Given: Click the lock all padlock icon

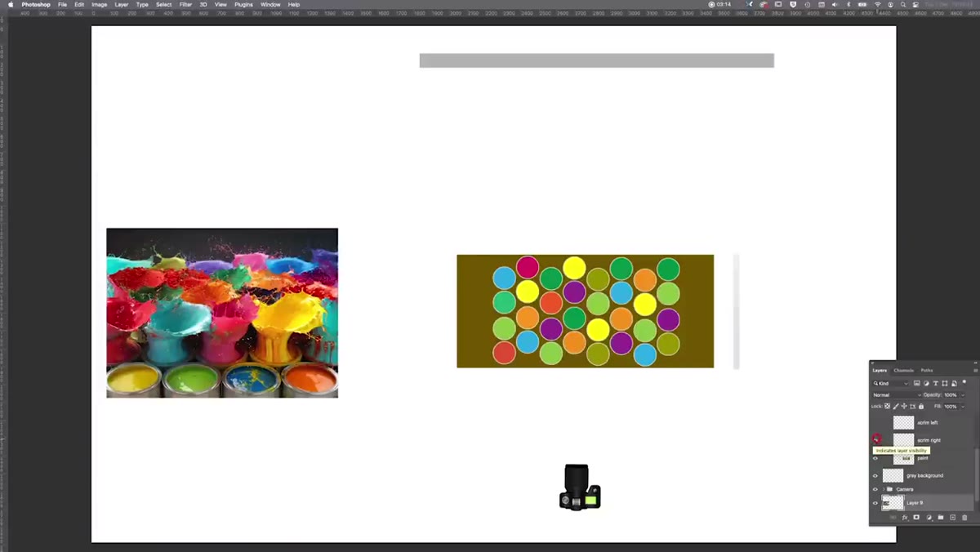Looking at the screenshot, I should coord(921,406).
